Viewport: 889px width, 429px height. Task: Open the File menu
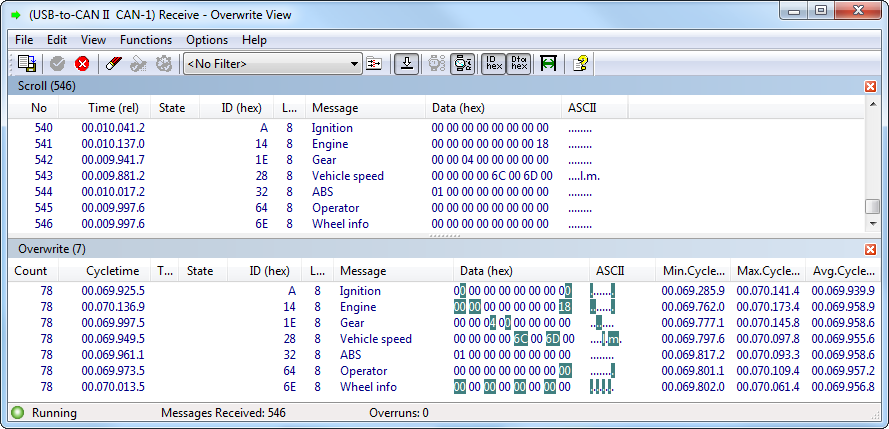pos(24,40)
